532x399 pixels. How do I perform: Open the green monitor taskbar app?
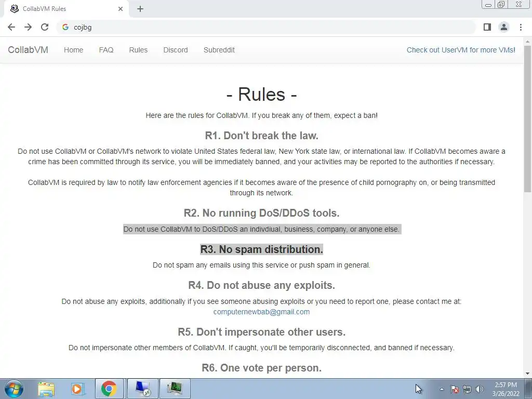point(175,389)
